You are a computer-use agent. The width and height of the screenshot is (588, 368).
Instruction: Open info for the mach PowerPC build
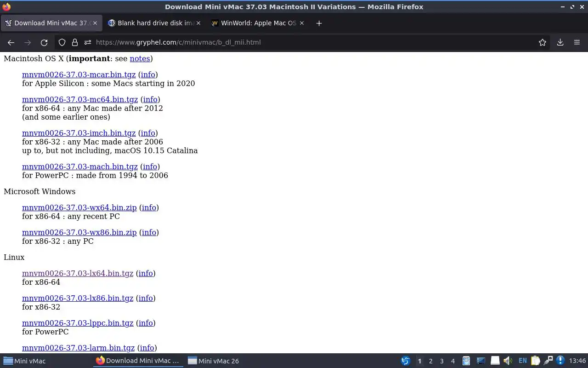150,167
